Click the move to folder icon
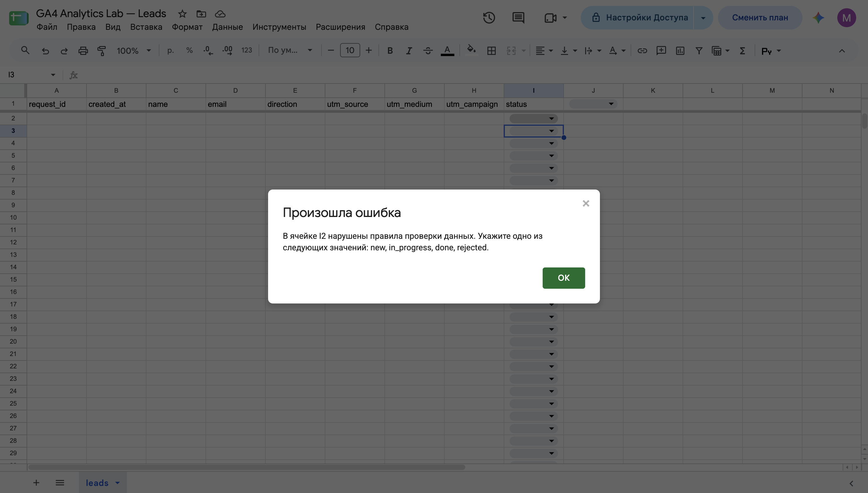The image size is (868, 493). [201, 14]
